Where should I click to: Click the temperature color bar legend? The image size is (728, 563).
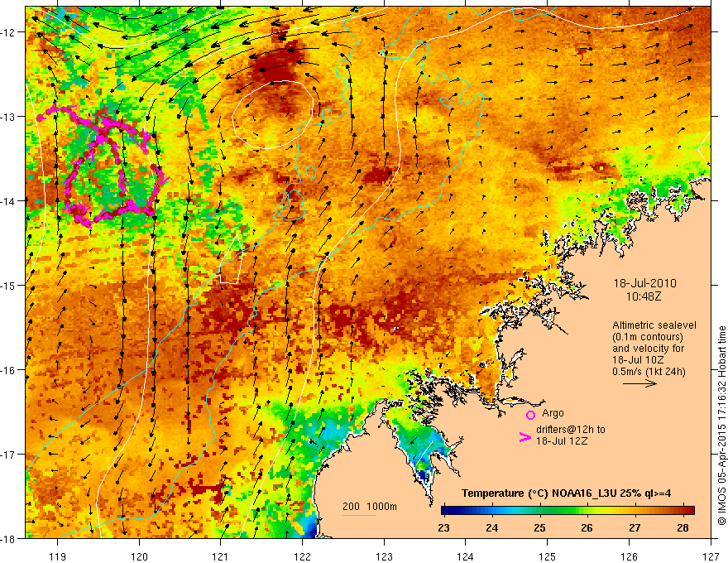pos(568,510)
